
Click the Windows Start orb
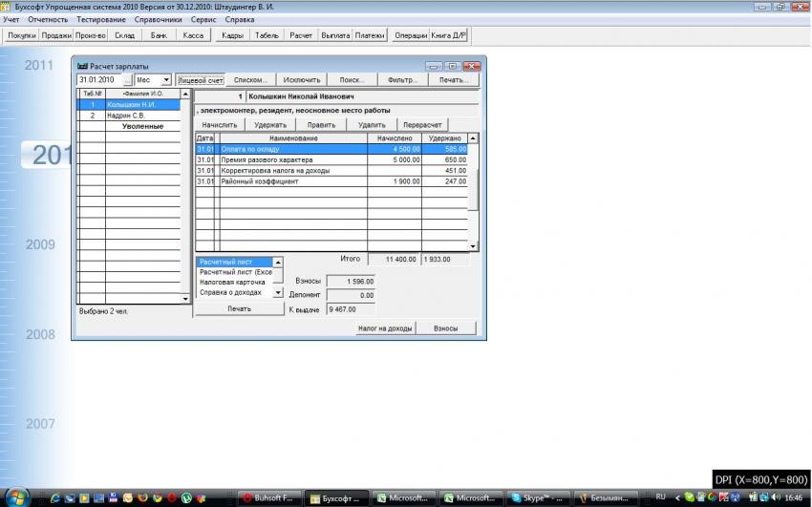click(x=16, y=497)
